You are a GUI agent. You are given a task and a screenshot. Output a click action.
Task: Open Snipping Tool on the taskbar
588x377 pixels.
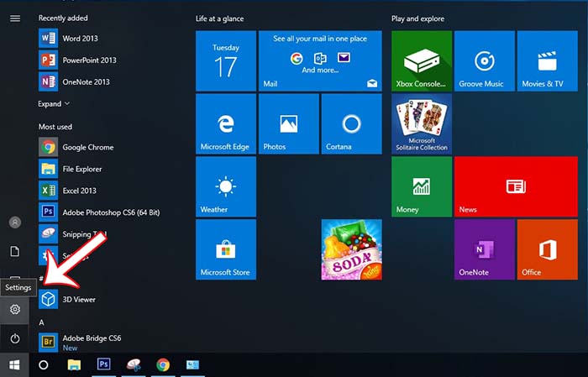pos(133,364)
